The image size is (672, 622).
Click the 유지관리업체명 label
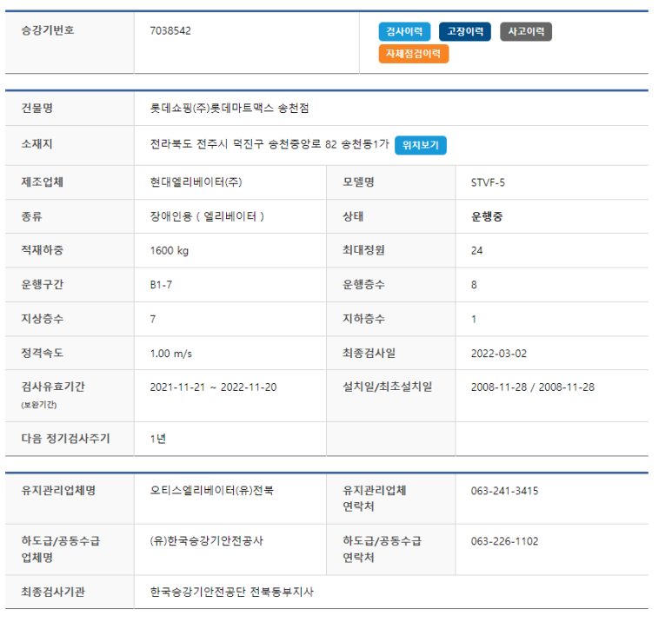coord(58,491)
